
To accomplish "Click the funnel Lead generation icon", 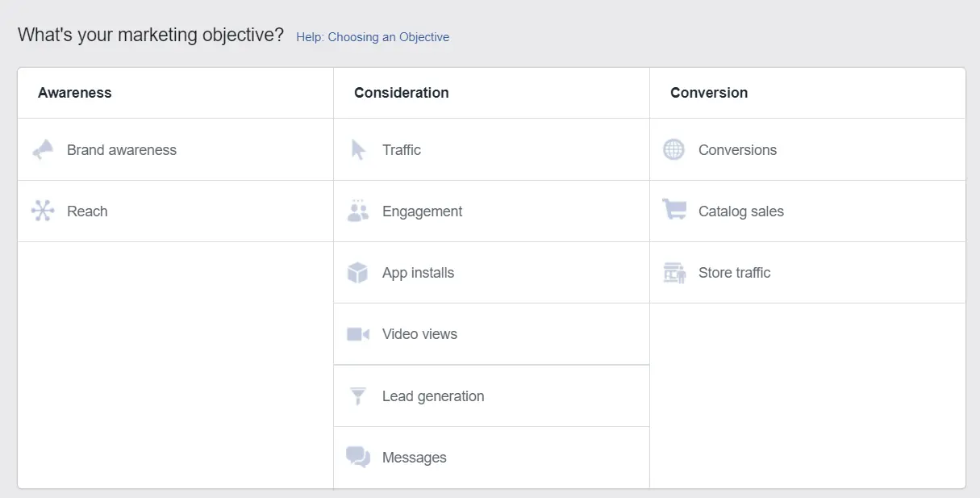I will (x=358, y=396).
